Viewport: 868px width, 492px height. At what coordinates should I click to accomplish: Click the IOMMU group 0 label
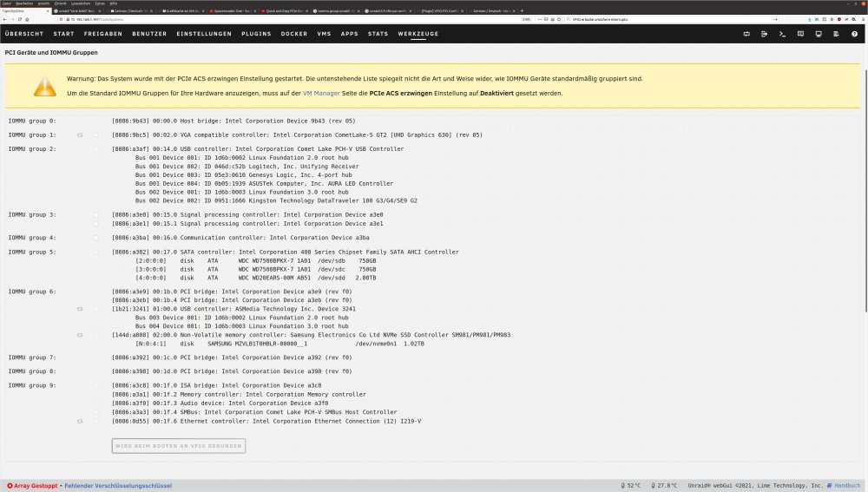[x=32, y=121]
